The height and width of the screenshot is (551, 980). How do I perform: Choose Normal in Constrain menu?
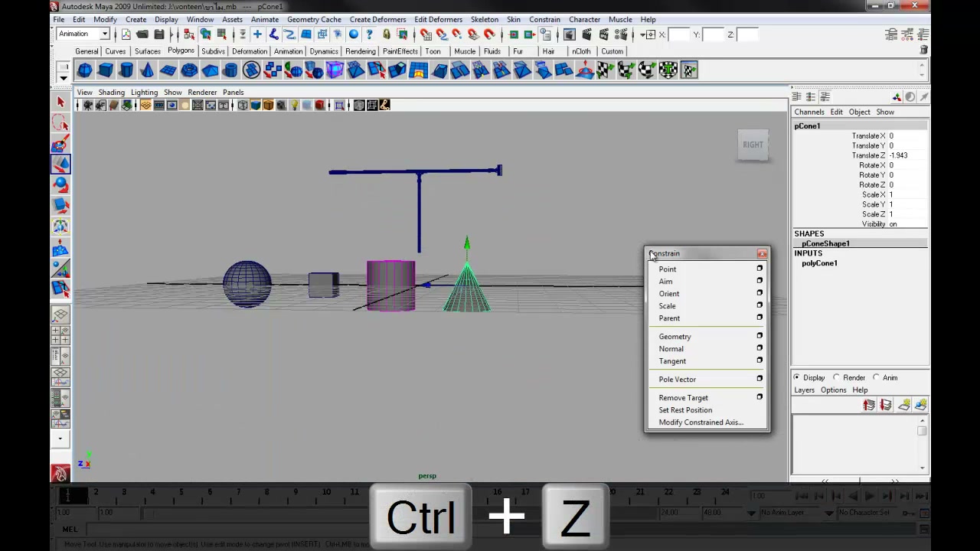click(671, 348)
